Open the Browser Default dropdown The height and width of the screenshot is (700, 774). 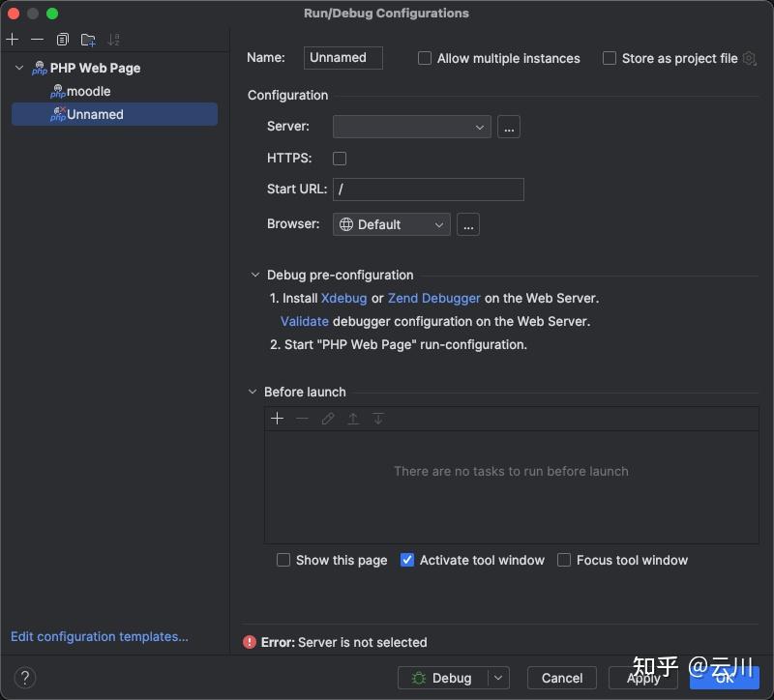[392, 224]
